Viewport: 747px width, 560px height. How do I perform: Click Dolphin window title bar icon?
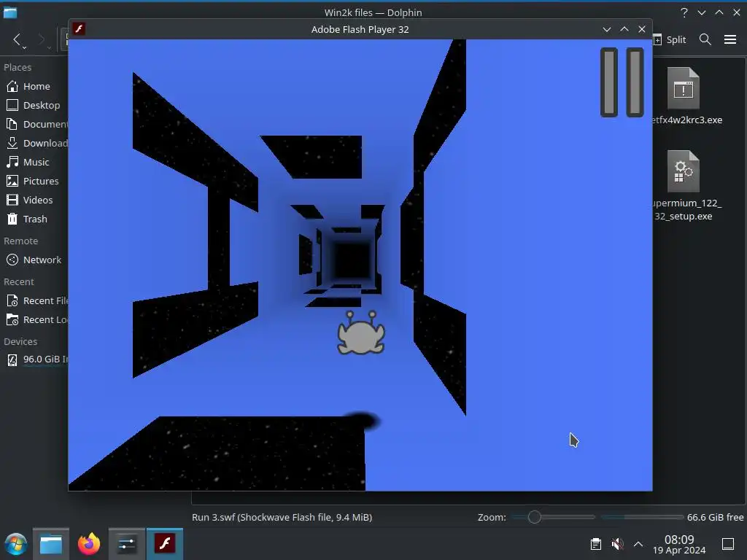(x=10, y=12)
